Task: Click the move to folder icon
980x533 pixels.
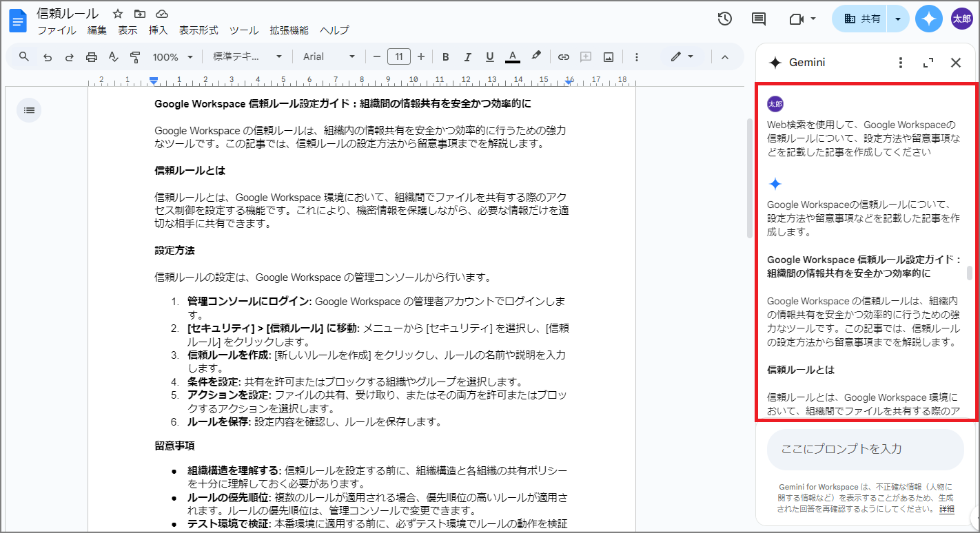Action: pos(140,14)
